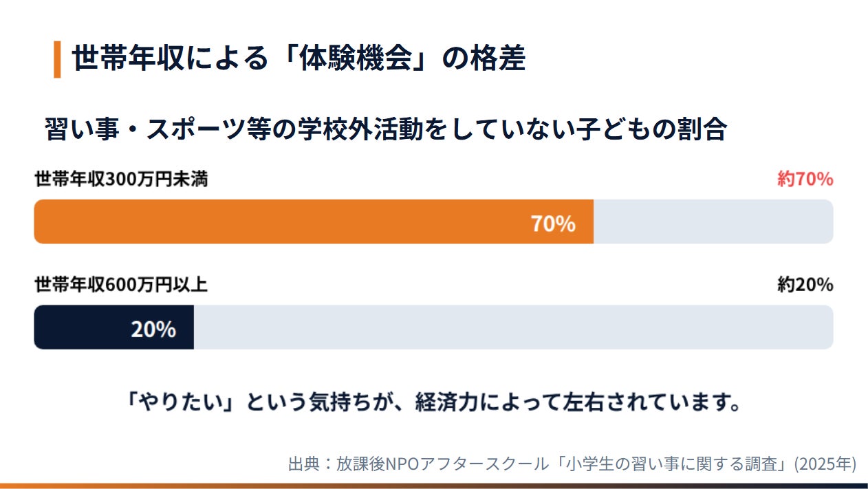Screen dimensions: 868x489
Task: Click the red 約70% text
Action: coord(805,180)
